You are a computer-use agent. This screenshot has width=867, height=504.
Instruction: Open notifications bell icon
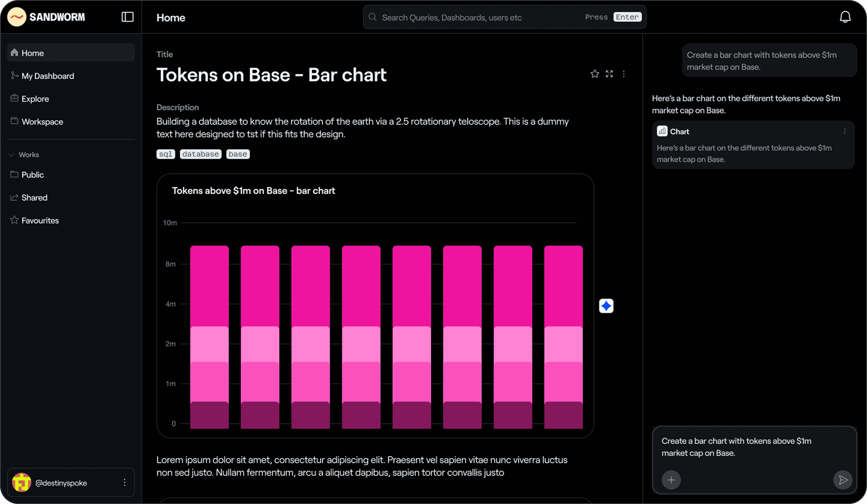tap(845, 17)
